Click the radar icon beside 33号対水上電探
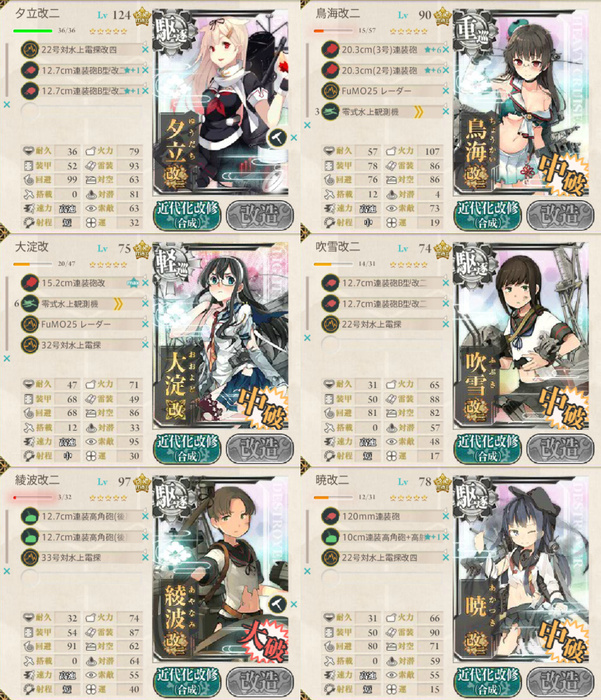 click(x=29, y=557)
